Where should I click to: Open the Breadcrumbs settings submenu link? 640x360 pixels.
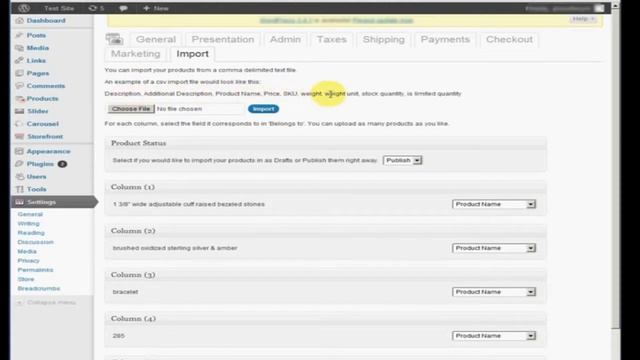pos(39,289)
